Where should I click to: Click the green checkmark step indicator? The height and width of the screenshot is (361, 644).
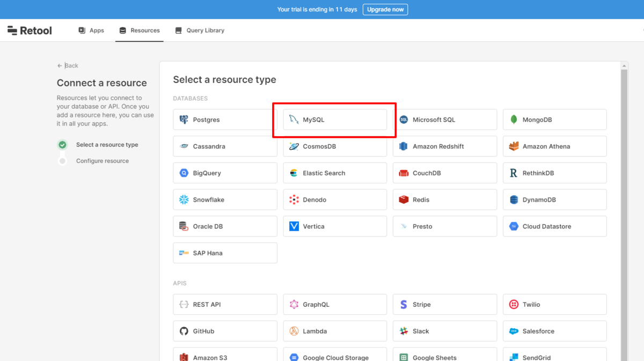[x=63, y=145]
